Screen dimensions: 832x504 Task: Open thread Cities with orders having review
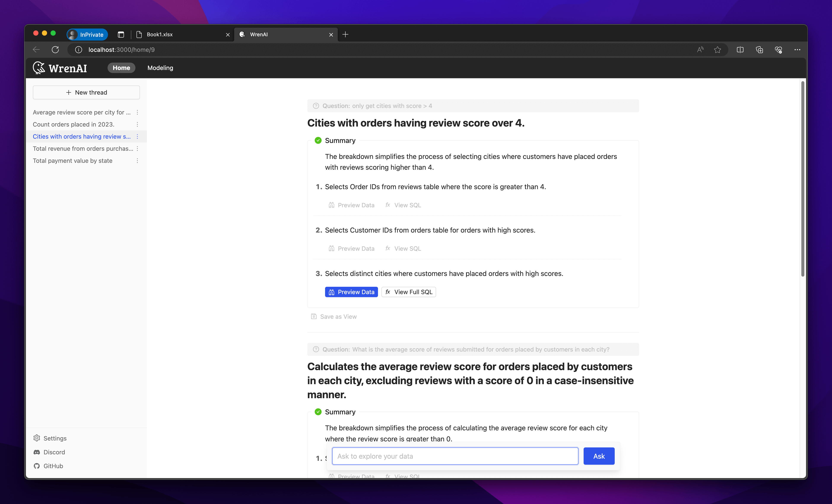coord(82,137)
